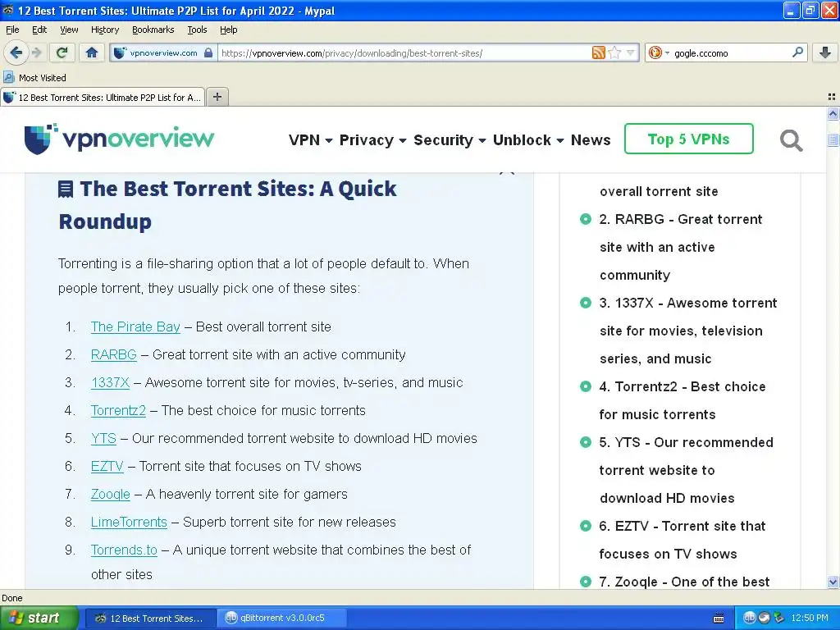Go back using the back arrow button
This screenshot has width=840, height=630.
coord(16,52)
